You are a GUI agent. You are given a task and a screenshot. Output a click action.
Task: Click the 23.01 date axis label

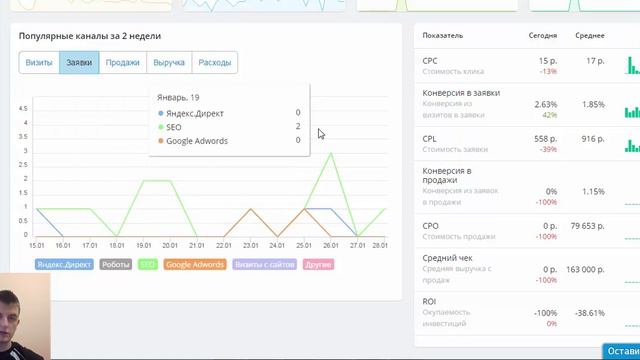pyautogui.click(x=251, y=245)
